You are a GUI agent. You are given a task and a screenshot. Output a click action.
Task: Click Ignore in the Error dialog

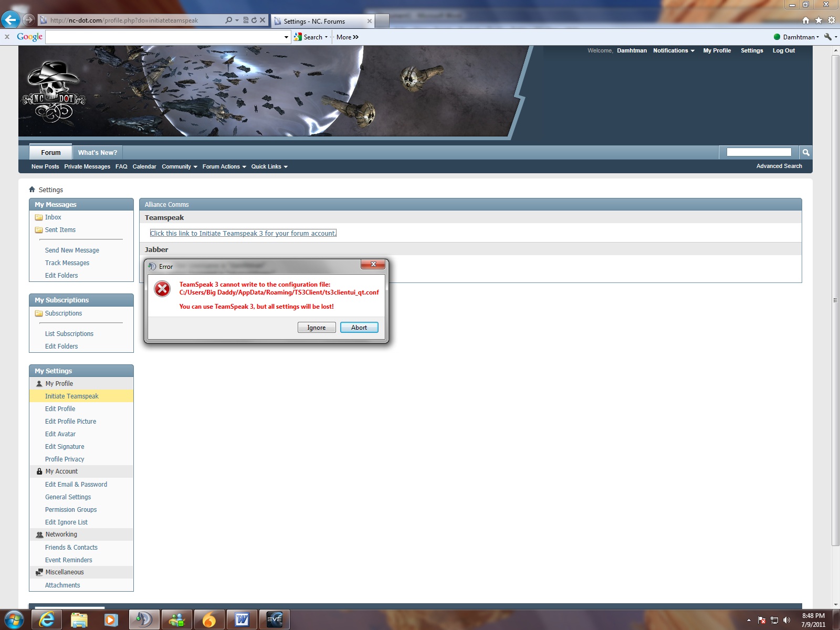click(x=317, y=328)
